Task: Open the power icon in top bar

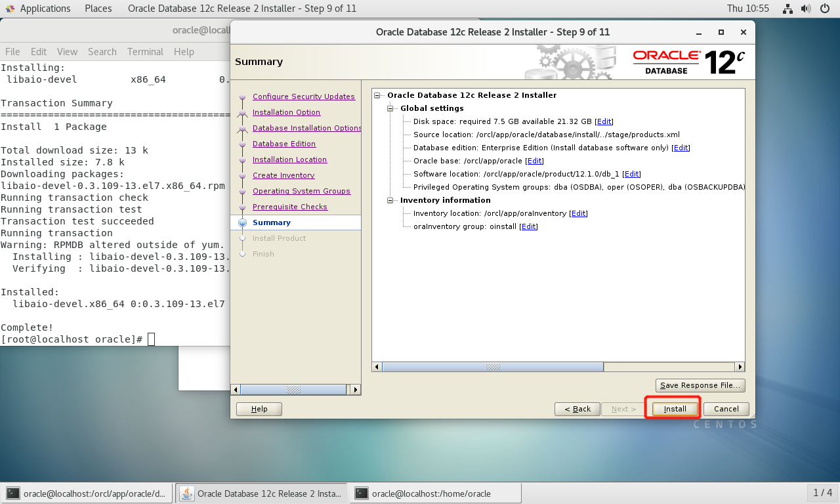Action: pos(824,9)
